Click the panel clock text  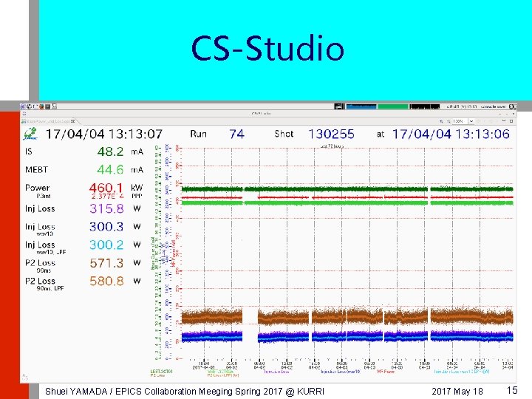(x=462, y=106)
